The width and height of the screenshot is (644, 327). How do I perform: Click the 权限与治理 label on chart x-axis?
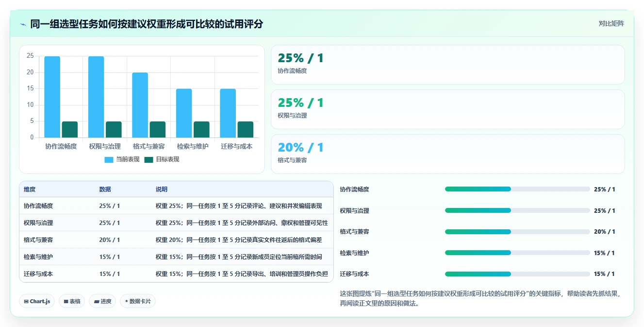coord(105,146)
